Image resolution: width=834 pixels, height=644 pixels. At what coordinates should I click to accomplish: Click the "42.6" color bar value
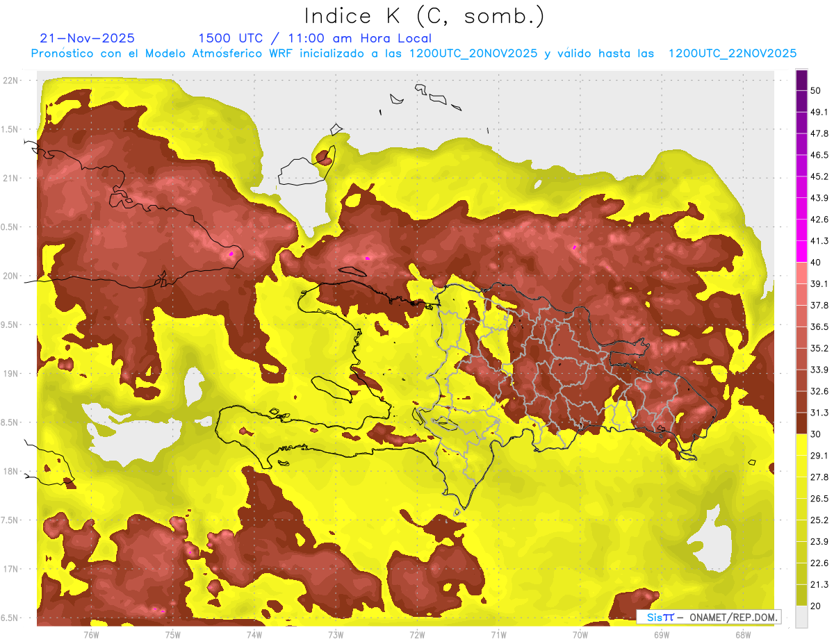(x=819, y=220)
